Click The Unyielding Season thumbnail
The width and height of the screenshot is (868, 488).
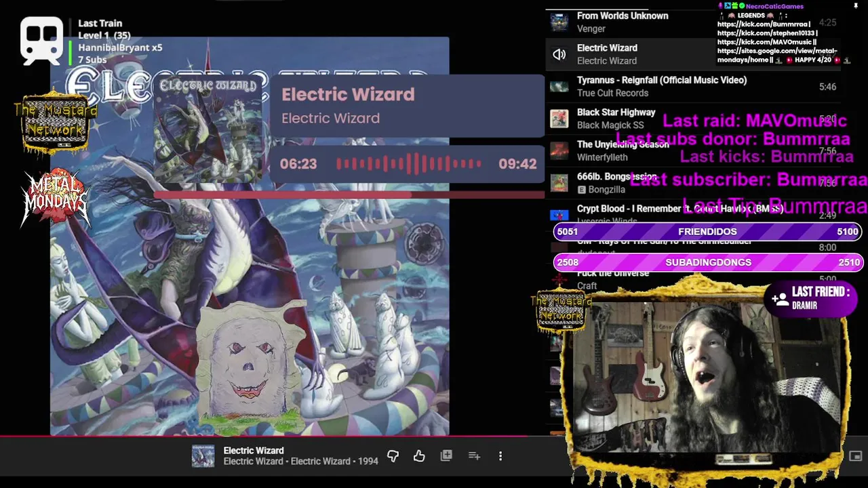(559, 150)
